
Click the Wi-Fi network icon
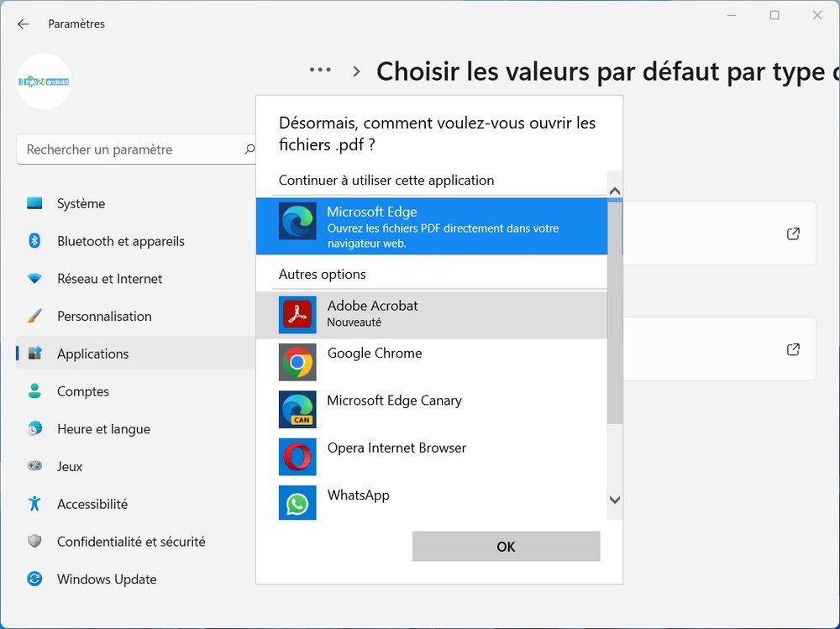(34, 279)
